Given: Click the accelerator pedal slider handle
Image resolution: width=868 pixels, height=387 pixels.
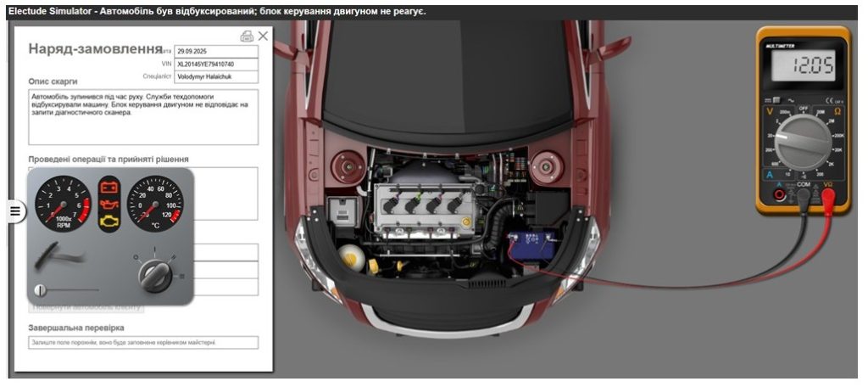Looking at the screenshot, I should pyautogui.click(x=40, y=289).
